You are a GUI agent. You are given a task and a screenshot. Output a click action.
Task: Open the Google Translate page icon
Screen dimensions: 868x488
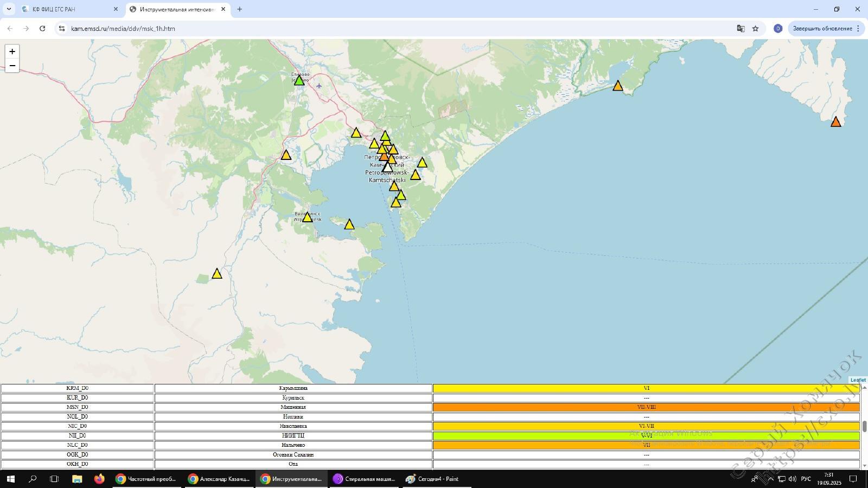pos(741,29)
